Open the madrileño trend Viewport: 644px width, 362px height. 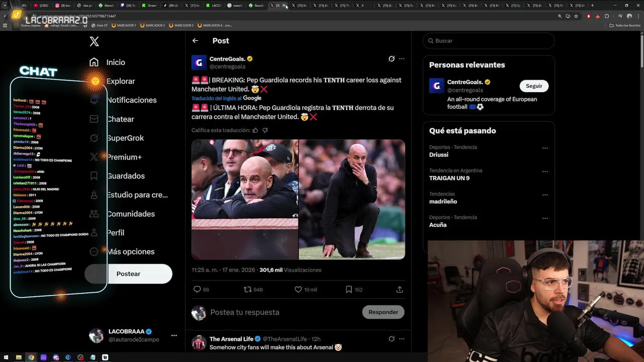[x=443, y=202]
